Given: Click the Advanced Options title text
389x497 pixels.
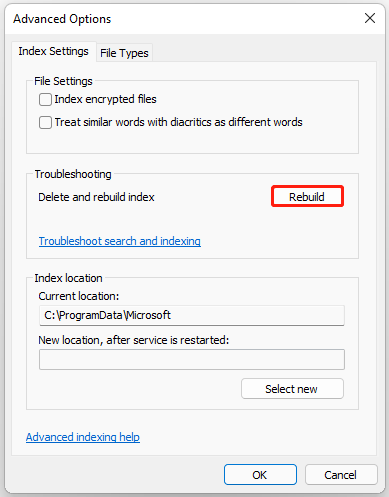Looking at the screenshot, I should [62, 19].
